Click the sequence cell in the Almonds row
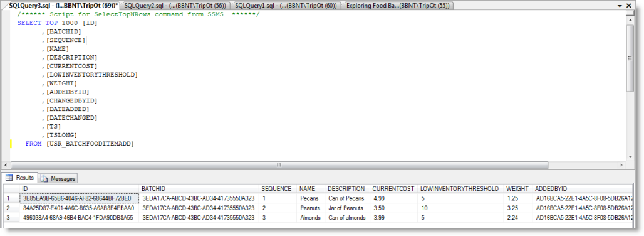 point(278,218)
